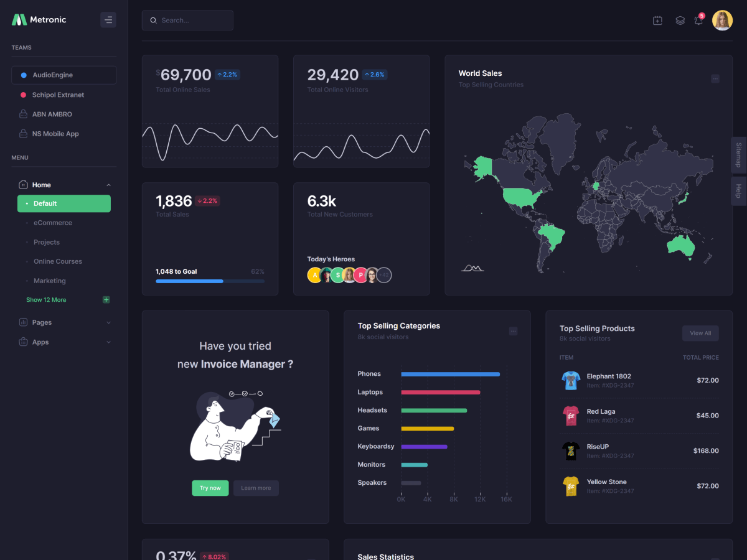Open the notifications bell icon
747x560 pixels.
(x=698, y=21)
